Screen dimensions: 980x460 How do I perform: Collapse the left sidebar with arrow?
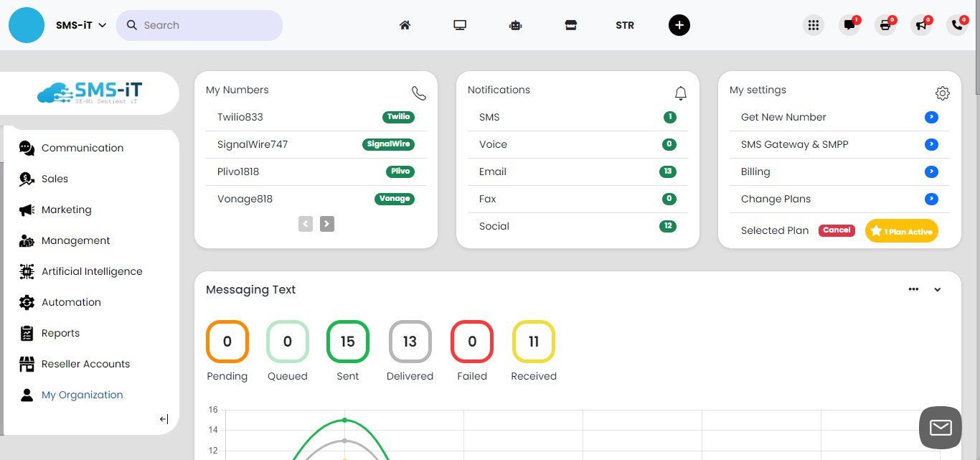164,419
